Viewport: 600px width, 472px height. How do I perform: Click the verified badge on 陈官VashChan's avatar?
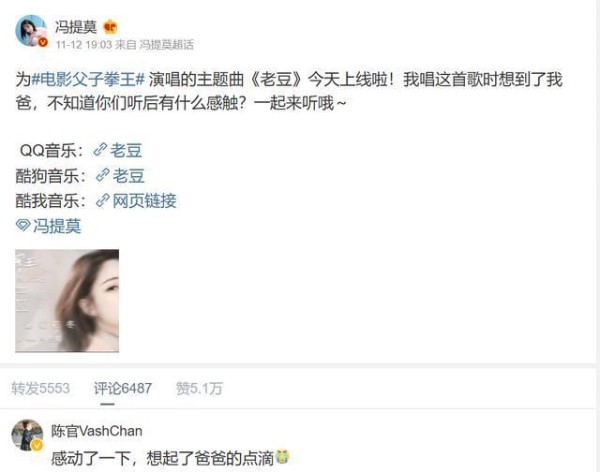[37, 445]
